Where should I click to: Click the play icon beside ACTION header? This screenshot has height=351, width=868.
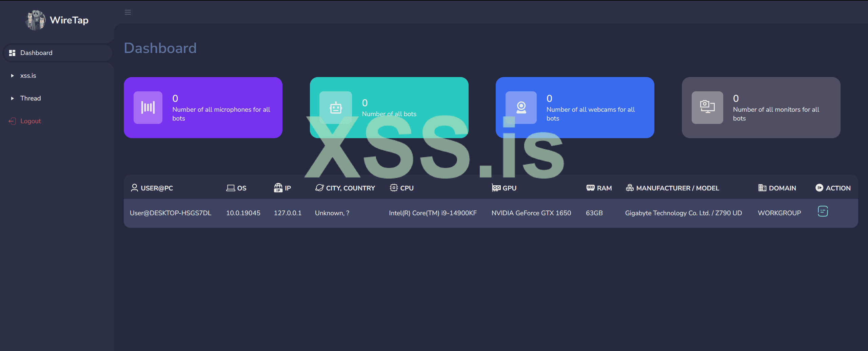click(819, 188)
